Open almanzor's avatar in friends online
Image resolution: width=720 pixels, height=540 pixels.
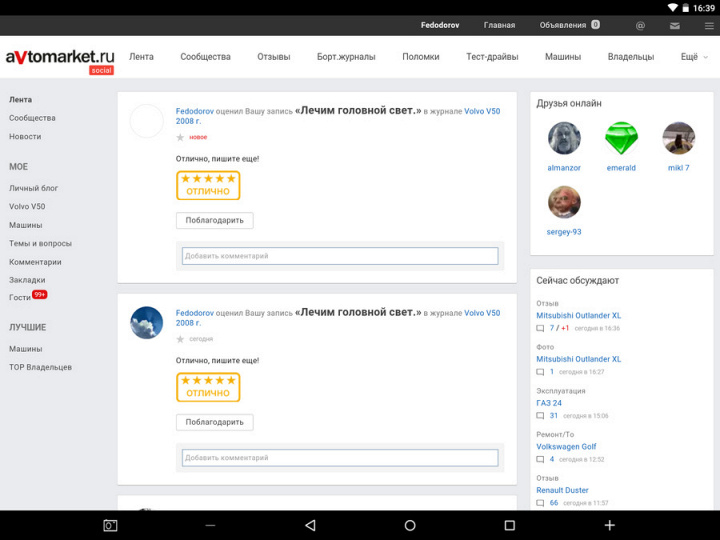pyautogui.click(x=564, y=138)
